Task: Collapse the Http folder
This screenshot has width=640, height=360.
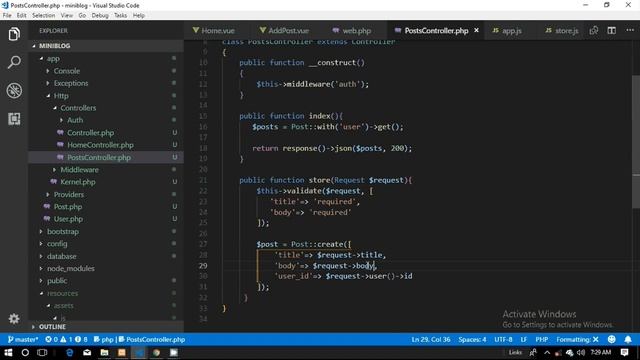Action: tap(48, 96)
